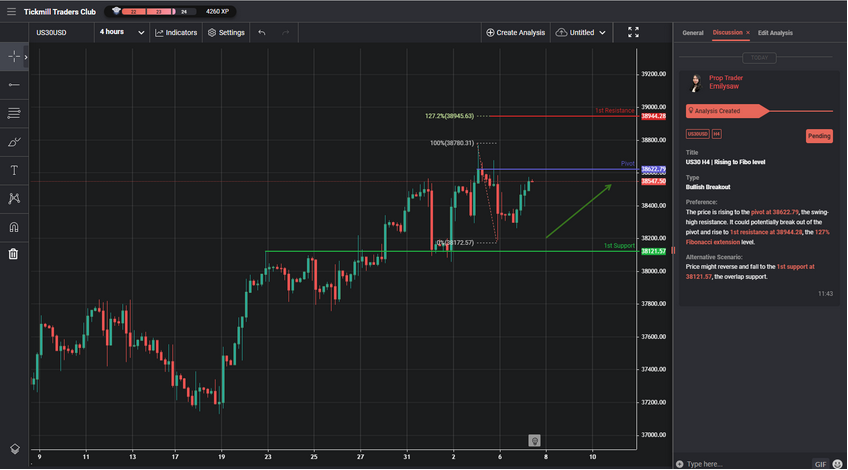848x470 pixels.
Task: Open the Untitled layout dropdown
Action: coord(581,32)
